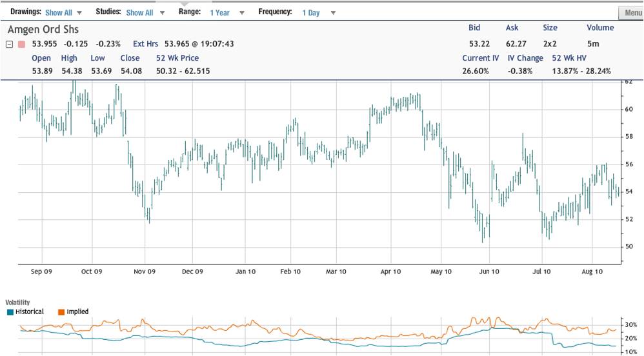Image resolution: width=644 pixels, height=356 pixels.
Task: Click the volume value 5m
Action: click(593, 43)
